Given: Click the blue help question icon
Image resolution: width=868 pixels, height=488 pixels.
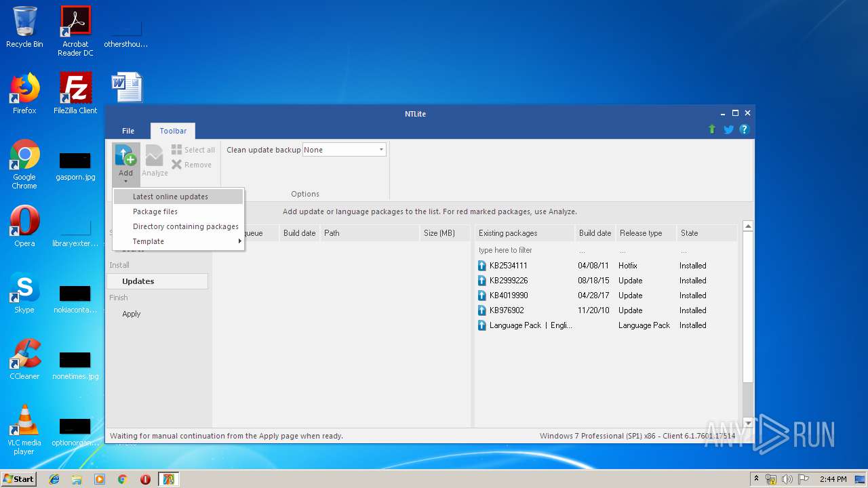Looking at the screenshot, I should 744,129.
